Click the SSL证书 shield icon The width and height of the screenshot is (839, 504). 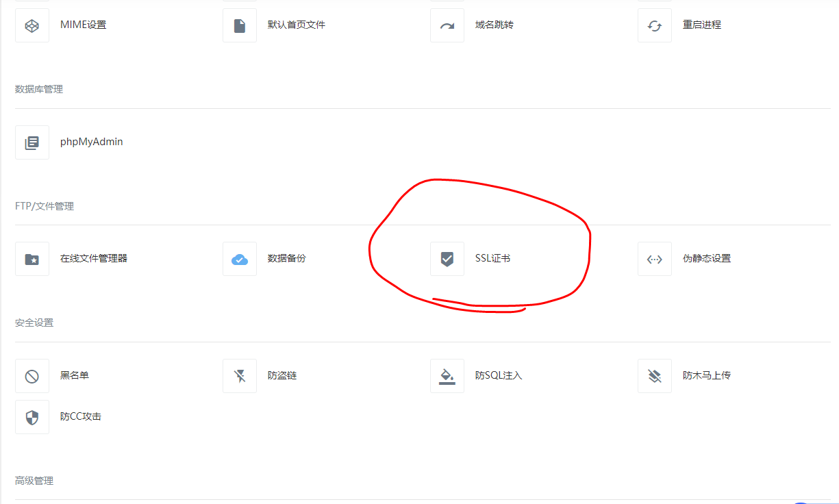pos(447,259)
